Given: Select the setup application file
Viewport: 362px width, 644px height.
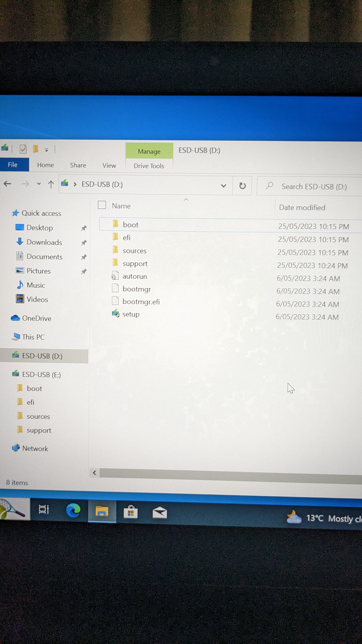Looking at the screenshot, I should click(131, 314).
